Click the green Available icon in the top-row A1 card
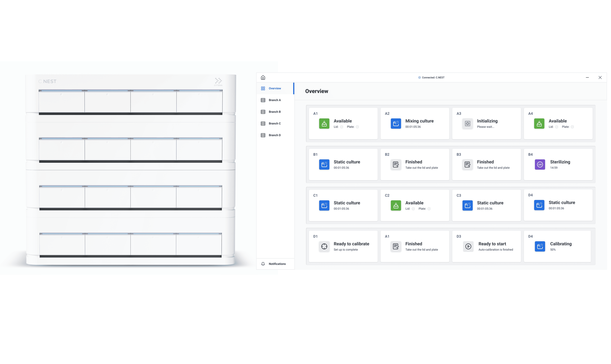Screen dimensions: 611x364 (x=324, y=124)
